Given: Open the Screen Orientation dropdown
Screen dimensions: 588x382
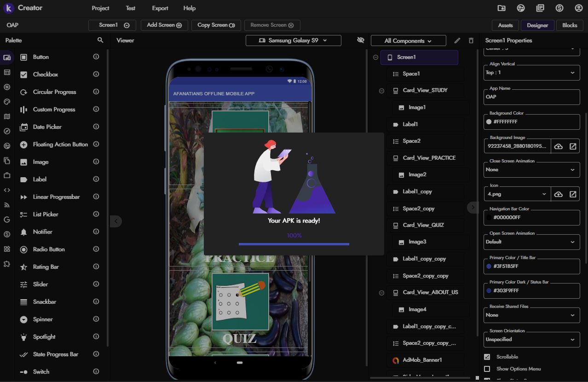Looking at the screenshot, I should click(531, 339).
